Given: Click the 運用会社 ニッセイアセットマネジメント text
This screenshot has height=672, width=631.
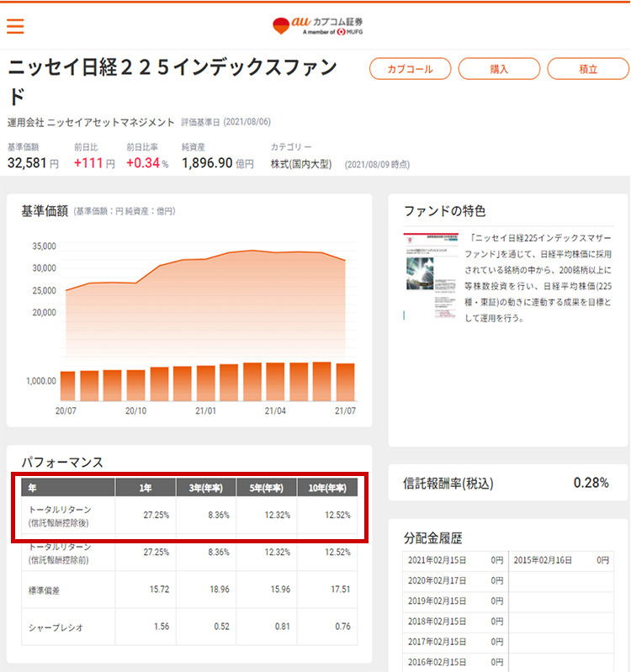Looking at the screenshot, I should 91,123.
